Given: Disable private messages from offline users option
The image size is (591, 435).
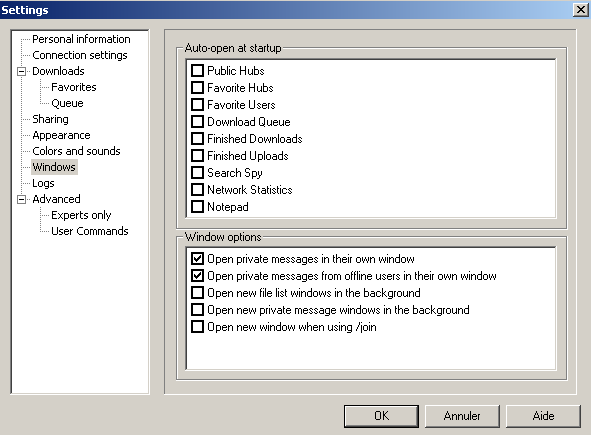Looking at the screenshot, I should (197, 276).
